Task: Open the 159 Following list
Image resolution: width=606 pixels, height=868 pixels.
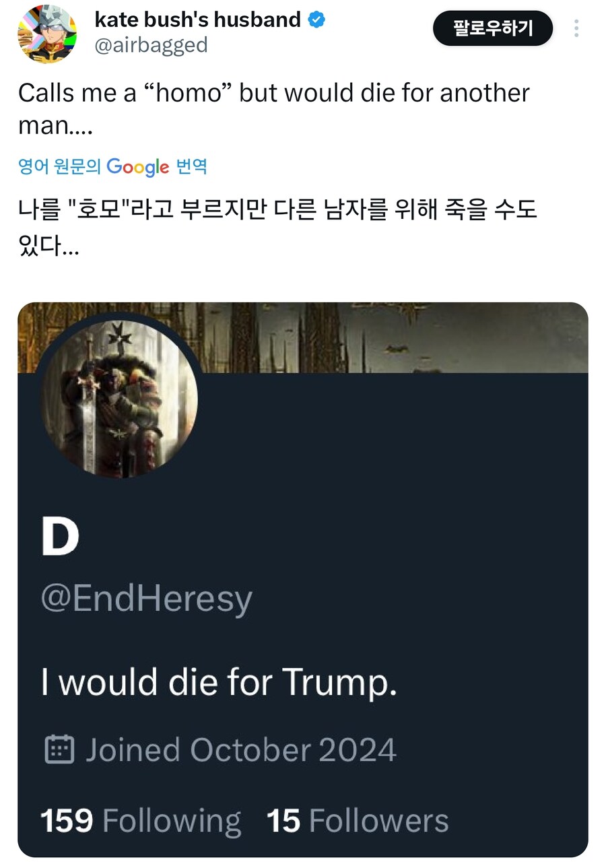Action: [140, 820]
